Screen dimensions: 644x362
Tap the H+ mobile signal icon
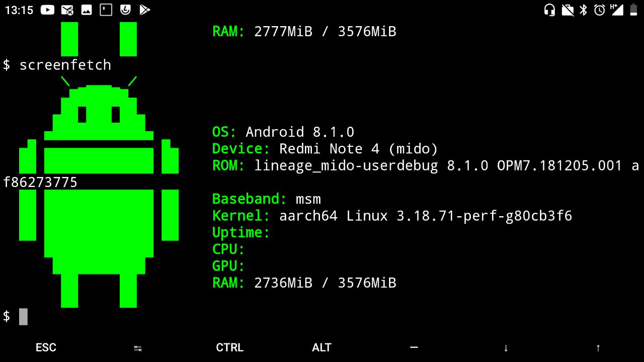[x=616, y=10]
